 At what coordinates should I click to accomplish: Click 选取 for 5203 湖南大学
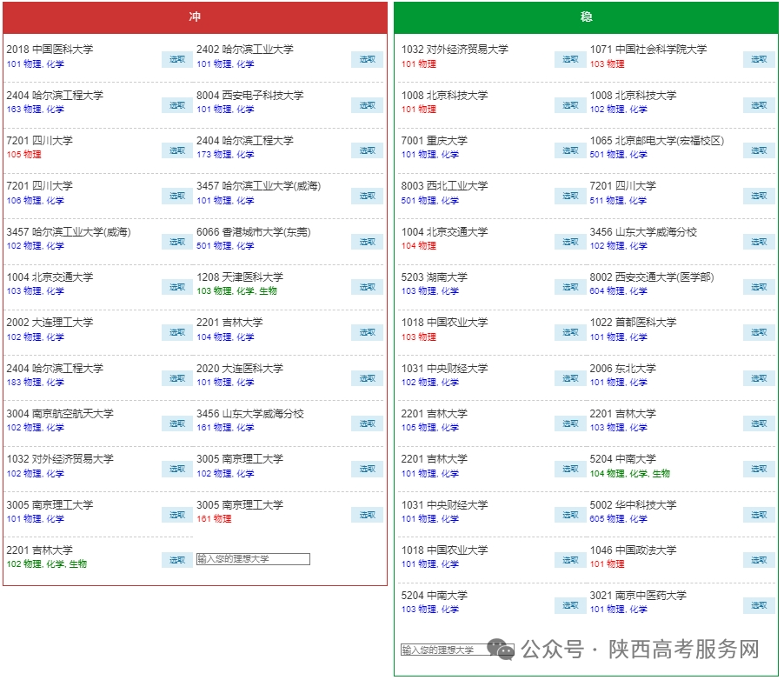coord(570,287)
